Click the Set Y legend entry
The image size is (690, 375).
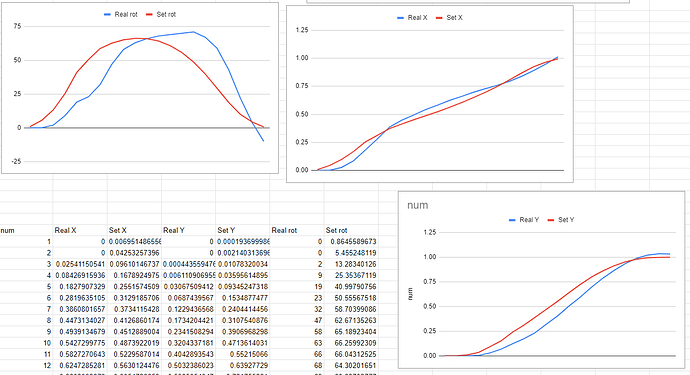pos(561,220)
